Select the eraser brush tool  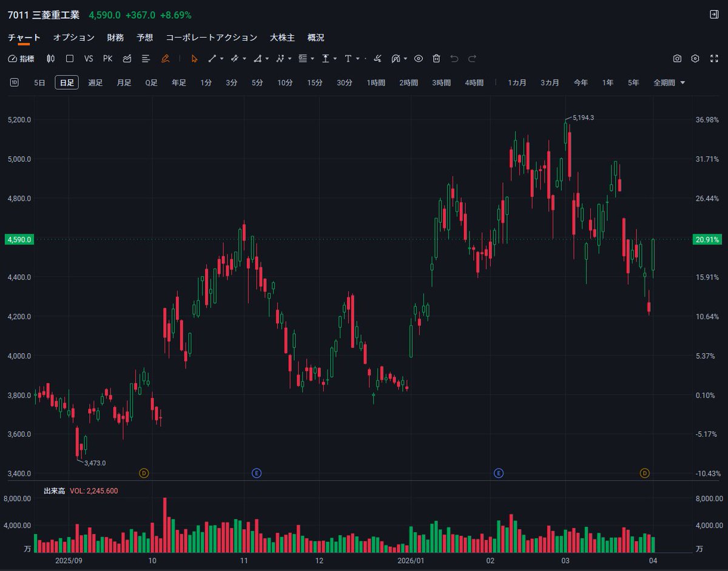(377, 59)
